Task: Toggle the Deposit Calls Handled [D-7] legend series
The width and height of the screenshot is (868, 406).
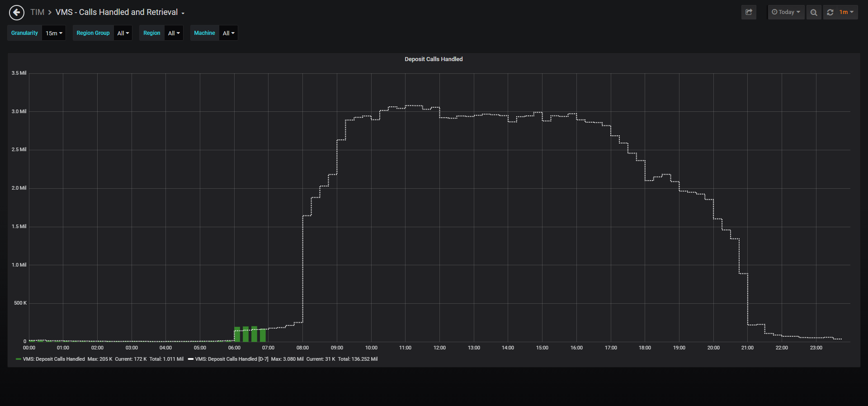Action: pyautogui.click(x=231, y=359)
